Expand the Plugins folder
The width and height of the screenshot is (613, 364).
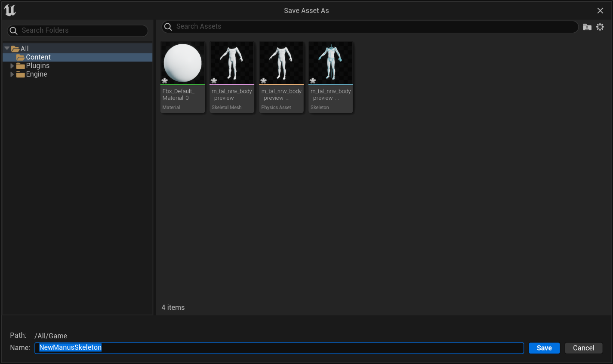pyautogui.click(x=12, y=66)
